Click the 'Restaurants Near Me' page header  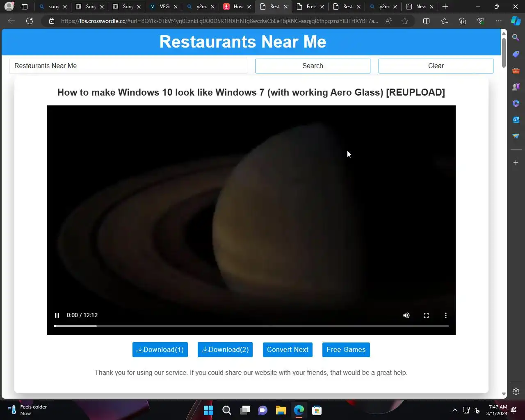243,42
